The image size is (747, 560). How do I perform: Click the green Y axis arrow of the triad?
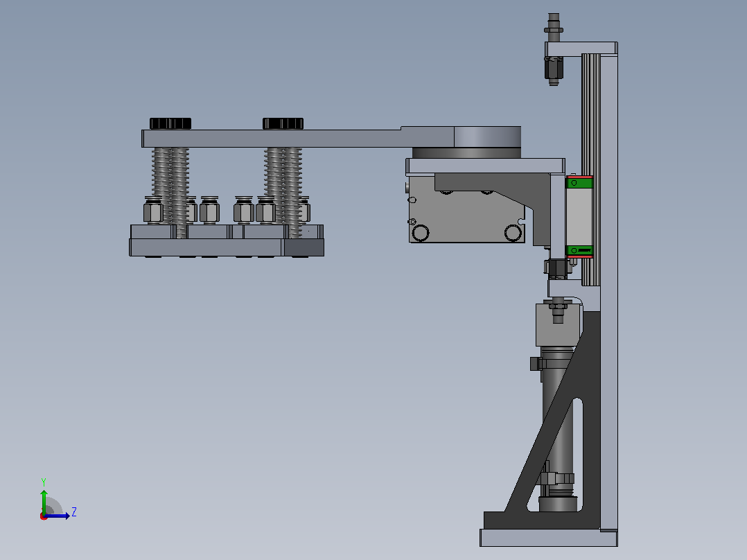point(44,501)
